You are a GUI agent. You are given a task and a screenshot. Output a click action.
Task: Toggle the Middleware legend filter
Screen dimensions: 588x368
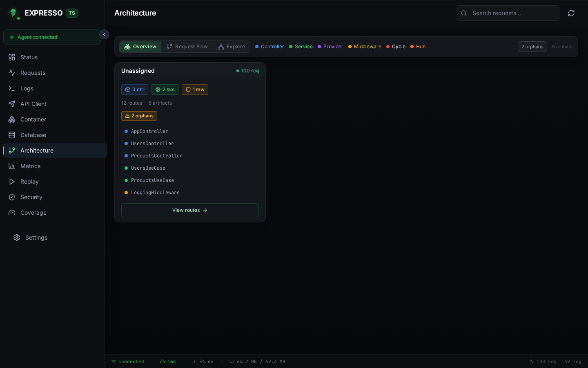click(x=365, y=47)
